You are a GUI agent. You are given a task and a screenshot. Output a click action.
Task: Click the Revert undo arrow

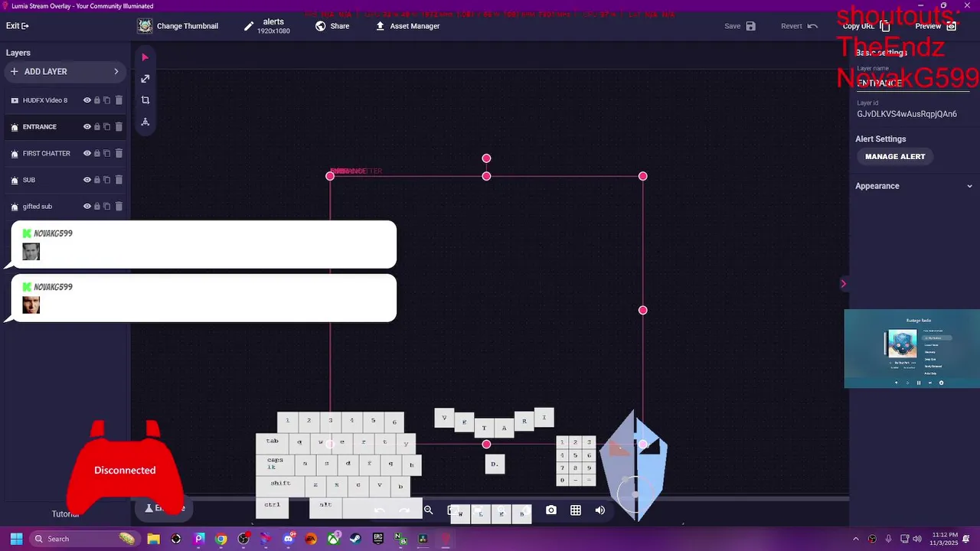[813, 26]
